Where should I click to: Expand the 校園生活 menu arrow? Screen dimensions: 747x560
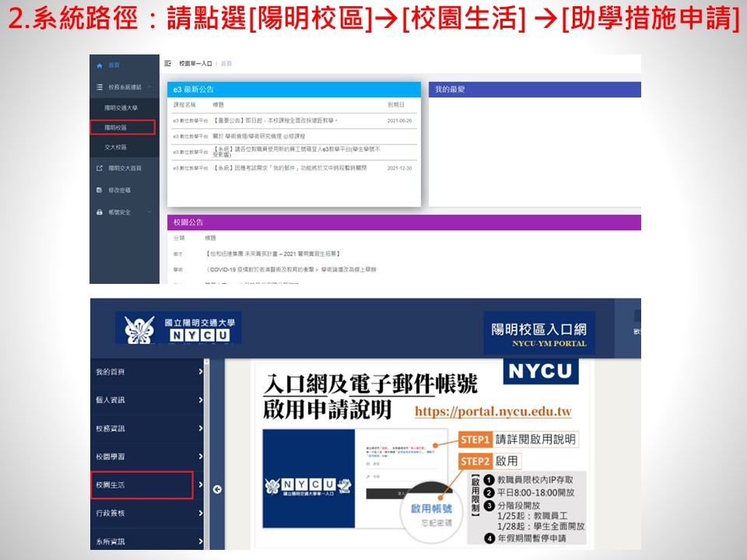(x=200, y=485)
